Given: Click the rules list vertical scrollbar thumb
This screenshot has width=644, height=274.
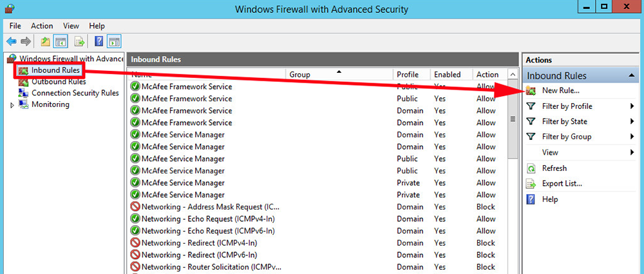Looking at the screenshot, I should pos(513,119).
